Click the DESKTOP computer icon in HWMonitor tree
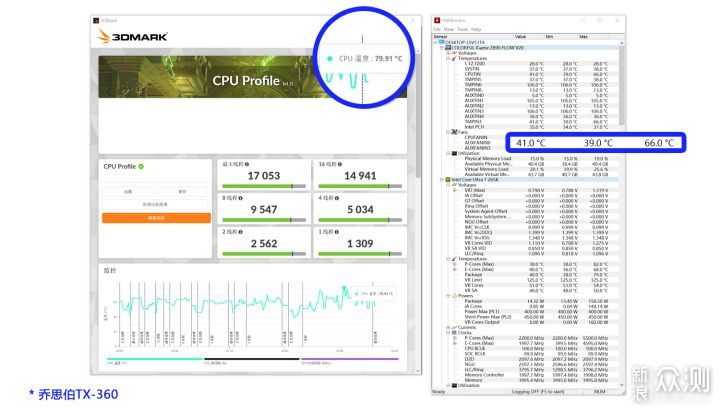Screen dimensions: 720x411 point(441,42)
